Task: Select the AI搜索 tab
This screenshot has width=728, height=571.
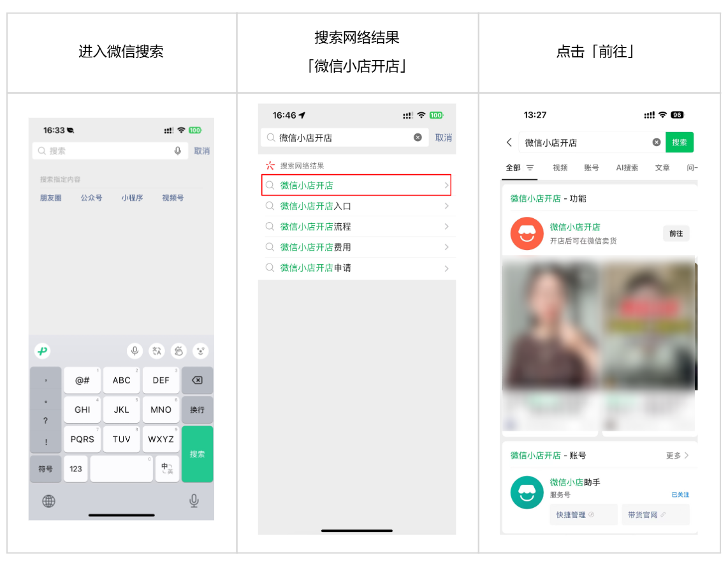Action: 627,168
